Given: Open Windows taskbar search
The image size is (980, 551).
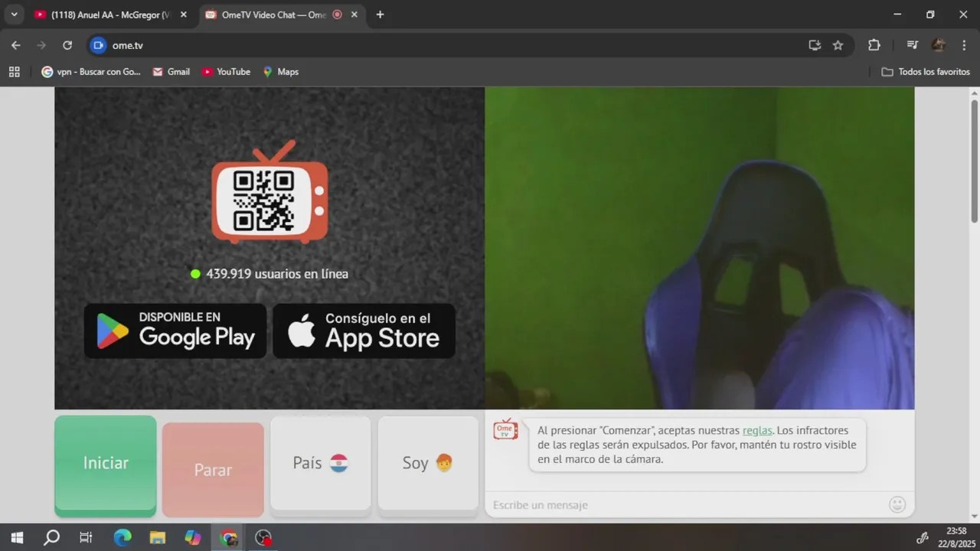Looking at the screenshot, I should tap(51, 538).
